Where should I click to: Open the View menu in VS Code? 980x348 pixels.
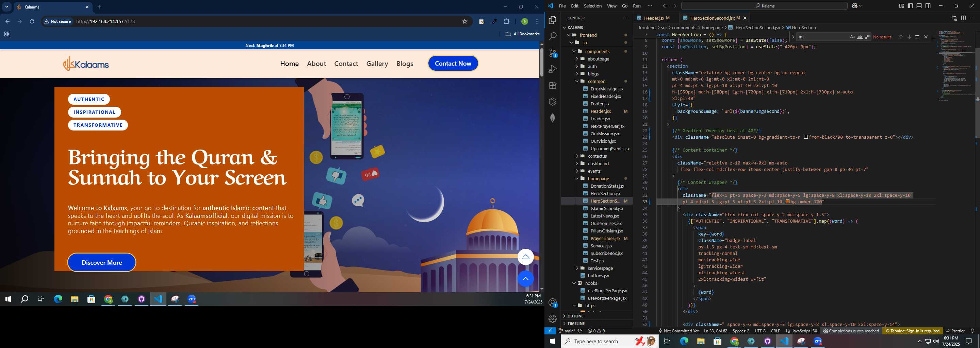pyautogui.click(x=612, y=6)
